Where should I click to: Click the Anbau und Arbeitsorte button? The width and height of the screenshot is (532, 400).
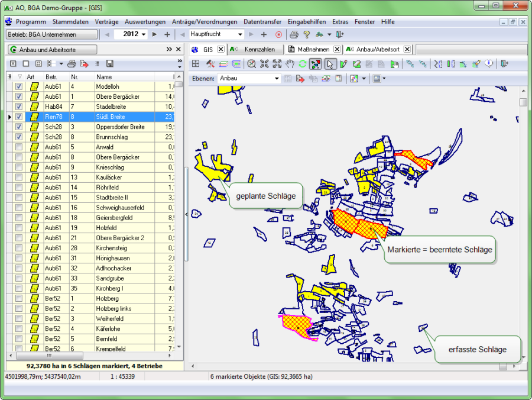(52, 49)
